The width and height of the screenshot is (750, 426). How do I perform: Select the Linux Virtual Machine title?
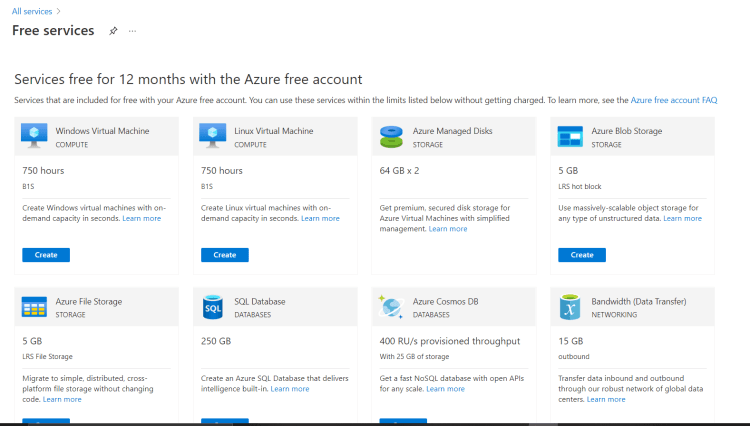click(x=274, y=131)
